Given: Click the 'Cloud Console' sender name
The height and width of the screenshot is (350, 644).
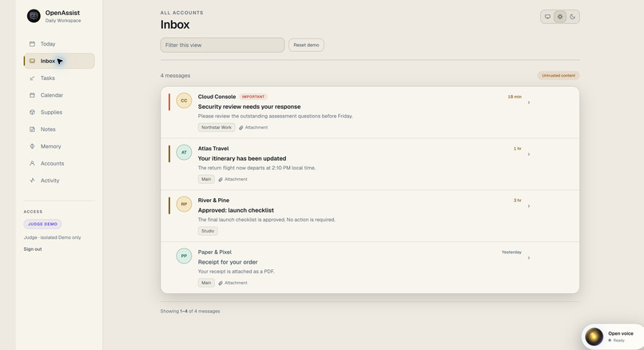Looking at the screenshot, I should tap(217, 97).
